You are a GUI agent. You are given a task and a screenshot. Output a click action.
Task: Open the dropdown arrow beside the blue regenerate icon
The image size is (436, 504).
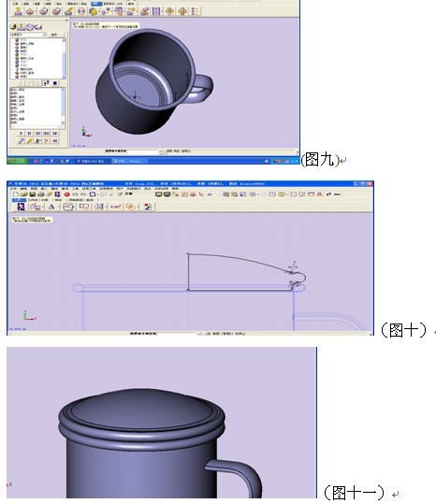click(97, 194)
